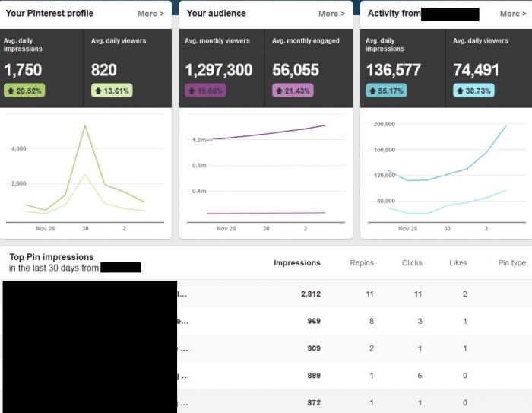Click the 13.61% daily viewers growth badge
This screenshot has height=413, width=532.
click(x=112, y=91)
